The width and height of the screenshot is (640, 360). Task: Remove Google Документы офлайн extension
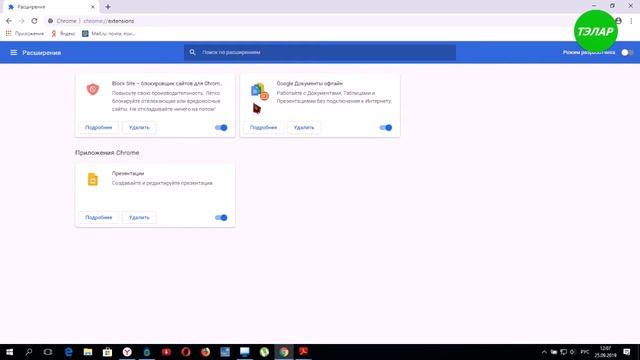pos(304,128)
